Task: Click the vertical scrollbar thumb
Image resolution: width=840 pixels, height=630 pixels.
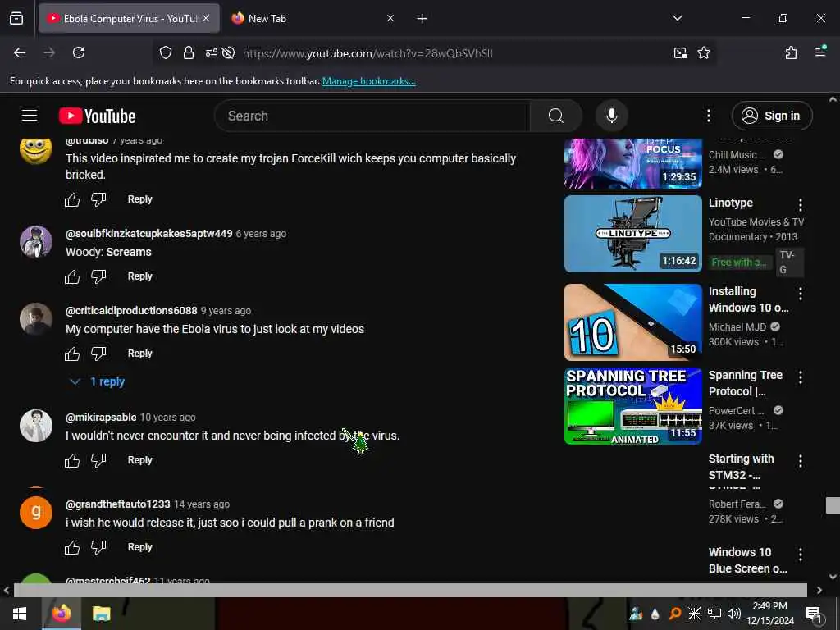Action: click(x=833, y=505)
